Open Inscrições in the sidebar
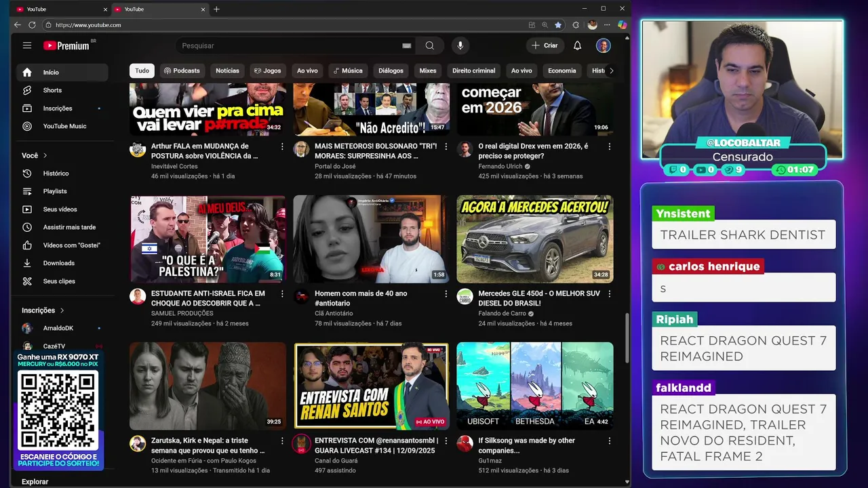868x488 pixels. [62, 108]
